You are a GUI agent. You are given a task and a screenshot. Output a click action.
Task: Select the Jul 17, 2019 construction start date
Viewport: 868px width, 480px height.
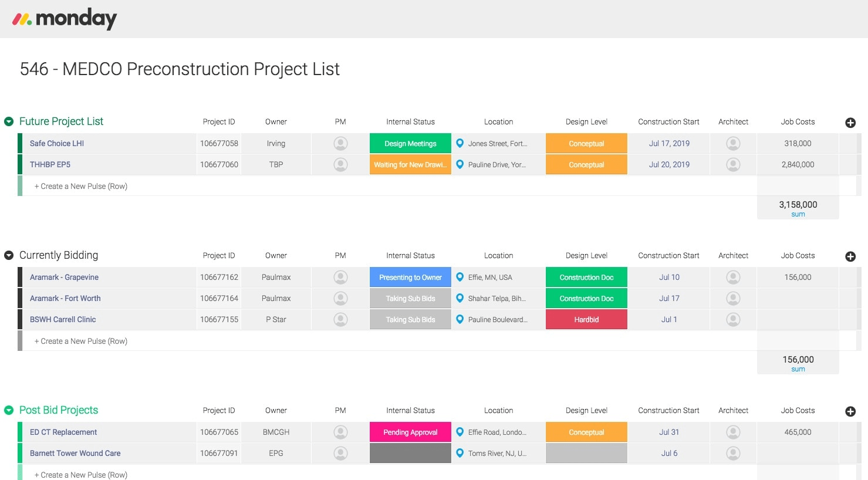tap(669, 143)
